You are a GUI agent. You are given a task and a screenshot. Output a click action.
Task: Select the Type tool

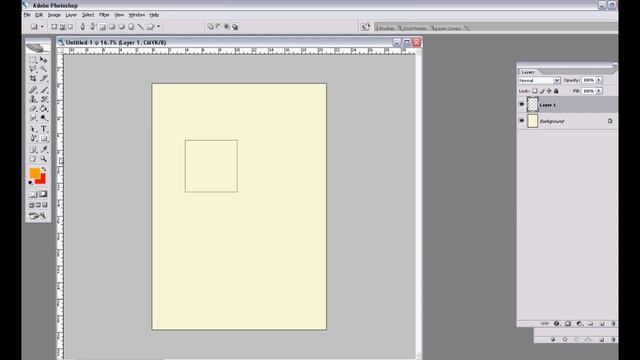[x=44, y=129]
